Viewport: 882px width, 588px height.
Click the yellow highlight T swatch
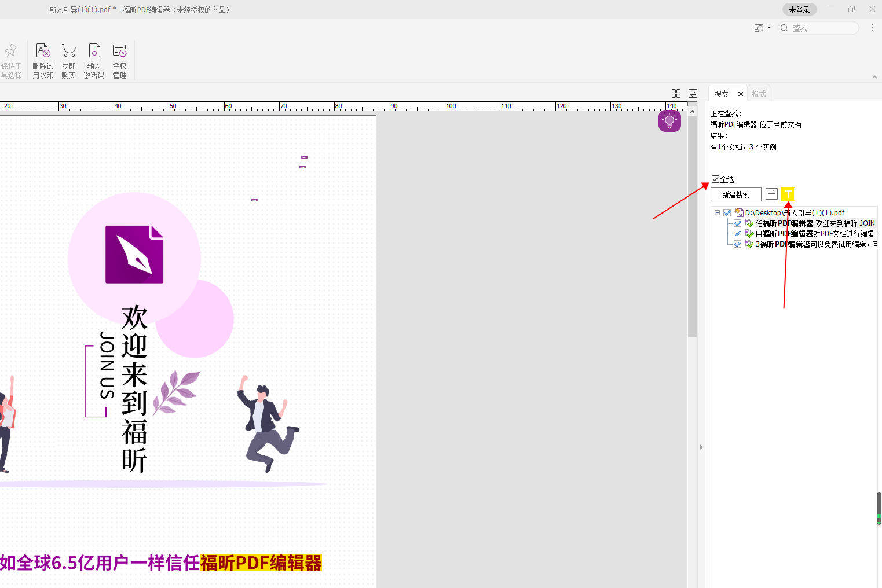coord(788,194)
